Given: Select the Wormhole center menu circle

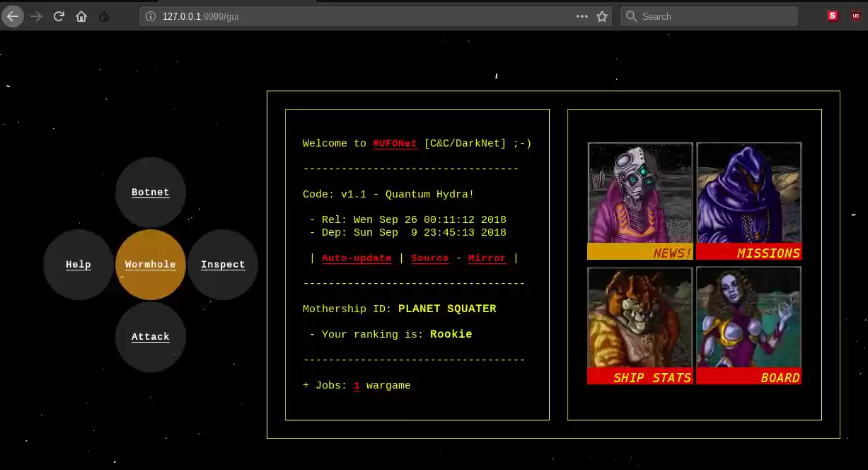Looking at the screenshot, I should [x=151, y=265].
